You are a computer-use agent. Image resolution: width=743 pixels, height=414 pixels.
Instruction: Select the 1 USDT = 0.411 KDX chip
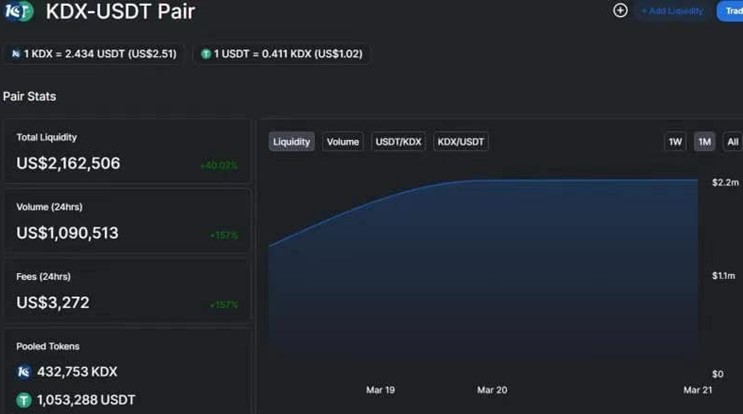pyautogui.click(x=281, y=54)
